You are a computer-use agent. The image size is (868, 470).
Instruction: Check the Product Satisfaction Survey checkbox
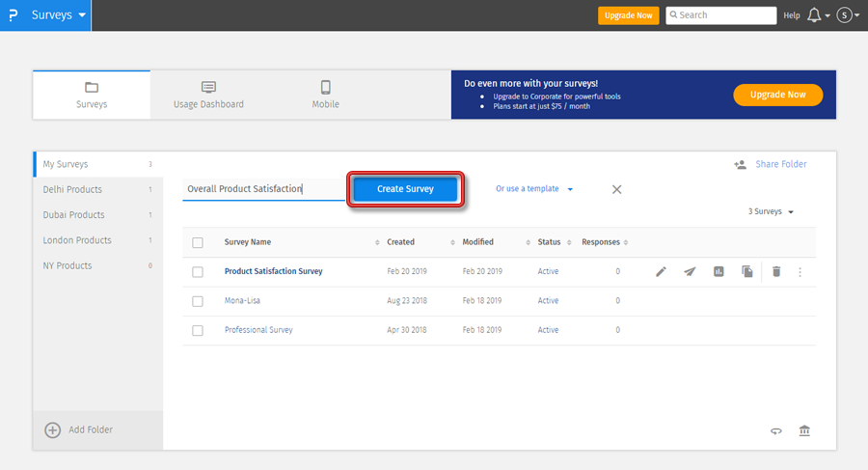(x=198, y=272)
